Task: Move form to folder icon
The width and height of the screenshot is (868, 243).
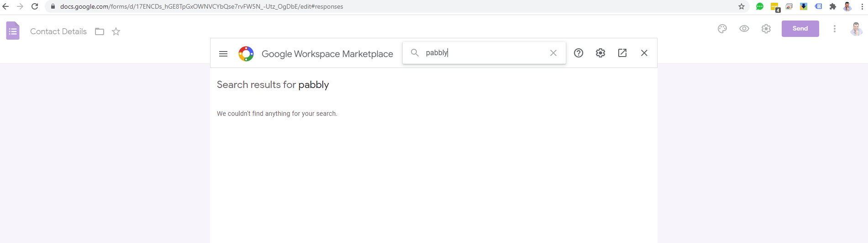Action: pyautogui.click(x=100, y=31)
